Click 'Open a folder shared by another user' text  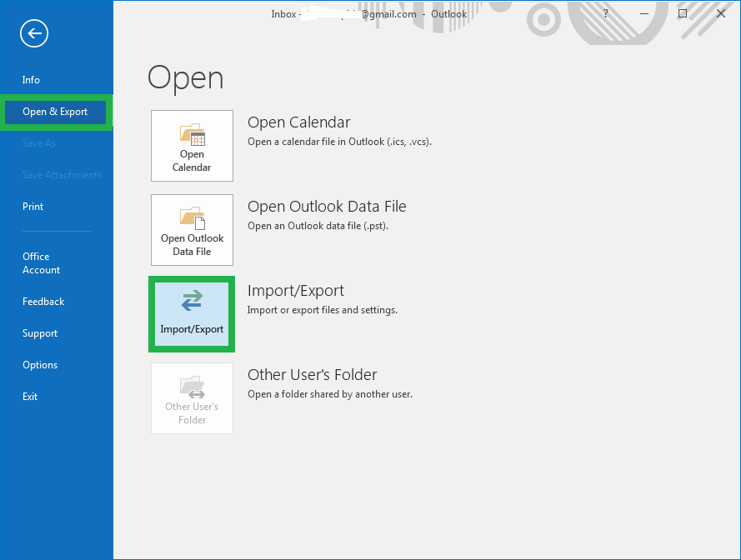pos(330,394)
